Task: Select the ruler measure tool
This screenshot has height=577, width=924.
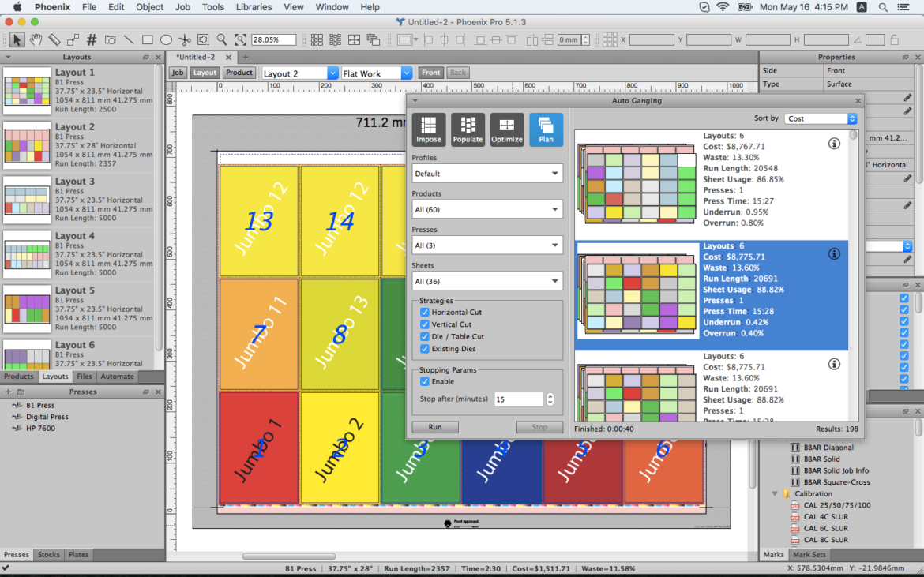Action: [54, 40]
